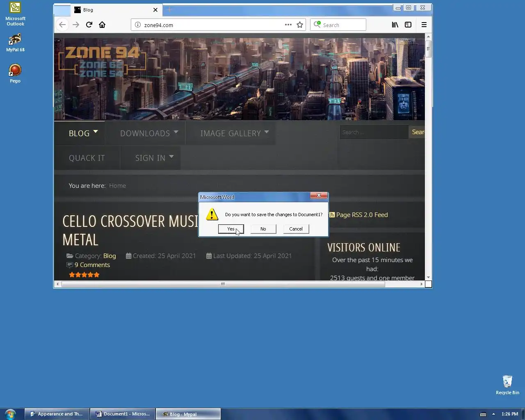Switch to Document1 Microsoft Word taskbar button

[123, 414]
